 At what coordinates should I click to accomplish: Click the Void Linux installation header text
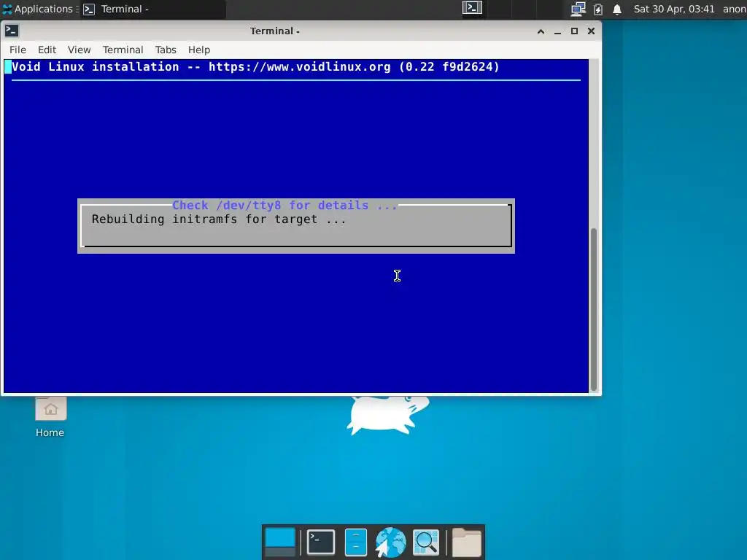click(x=255, y=66)
